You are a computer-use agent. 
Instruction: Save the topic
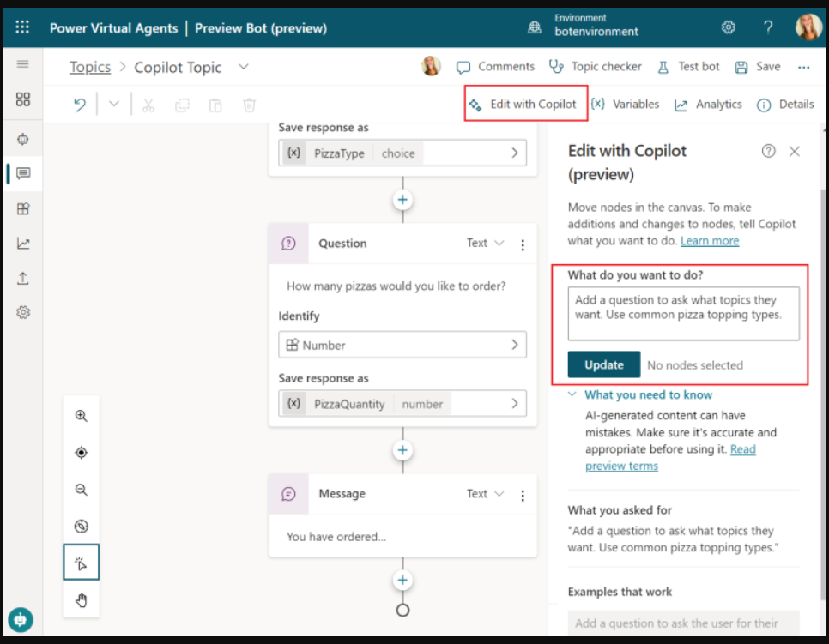758,67
